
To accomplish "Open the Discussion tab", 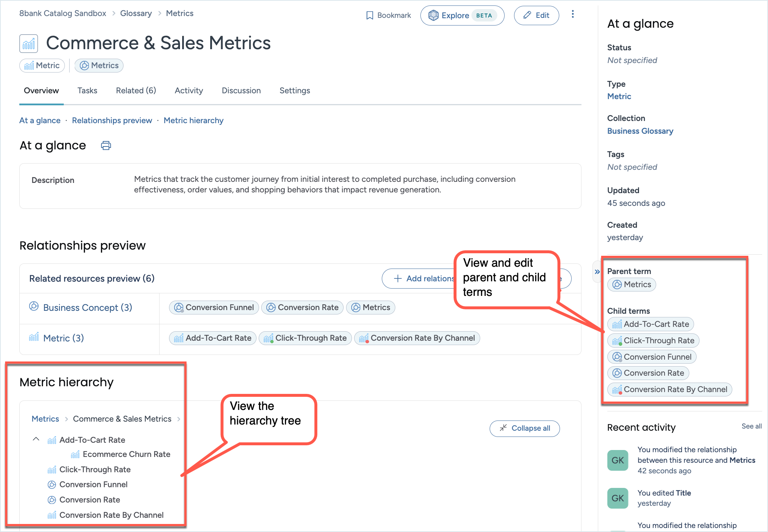I will click(241, 91).
